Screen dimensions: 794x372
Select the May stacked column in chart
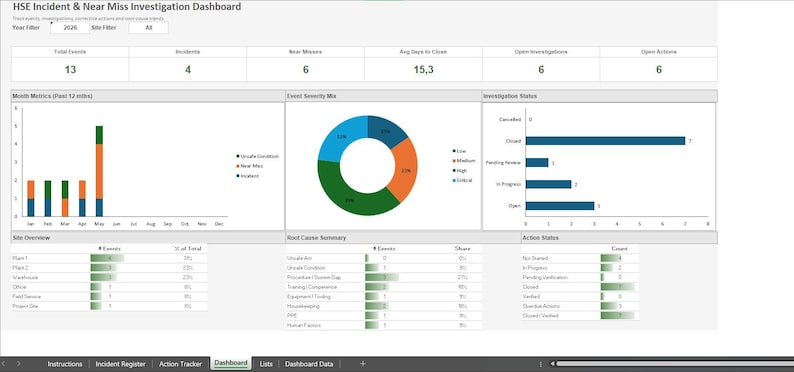99,171
